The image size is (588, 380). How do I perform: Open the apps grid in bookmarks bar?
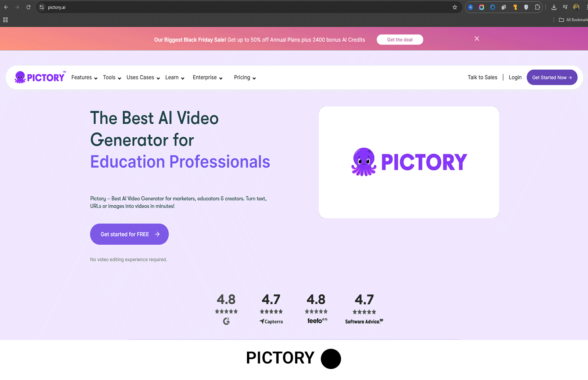[x=6, y=20]
